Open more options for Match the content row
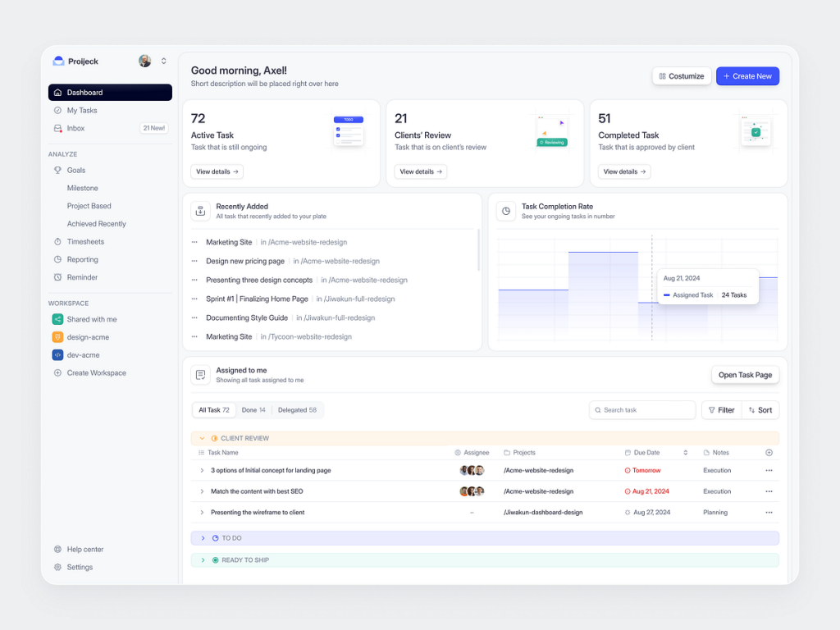This screenshot has height=630, width=840. coord(769,491)
